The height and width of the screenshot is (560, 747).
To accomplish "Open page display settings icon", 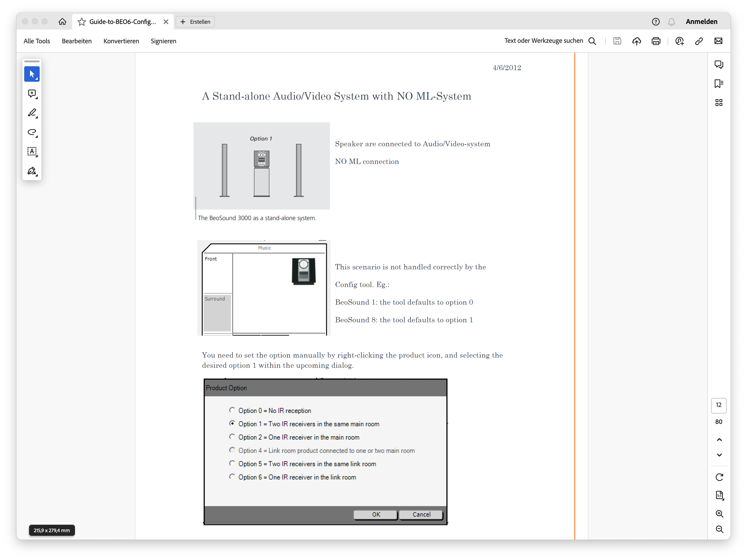I will click(x=719, y=495).
